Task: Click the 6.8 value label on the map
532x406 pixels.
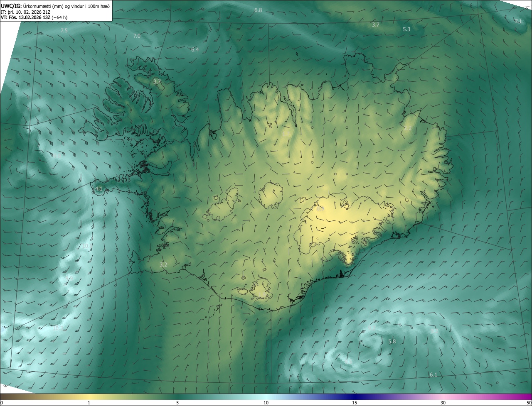Action: (258, 10)
